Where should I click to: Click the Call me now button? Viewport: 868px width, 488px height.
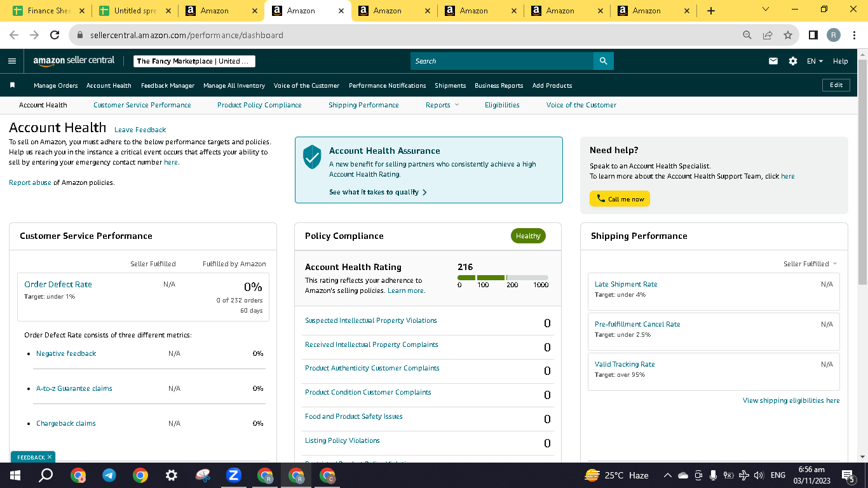point(620,199)
